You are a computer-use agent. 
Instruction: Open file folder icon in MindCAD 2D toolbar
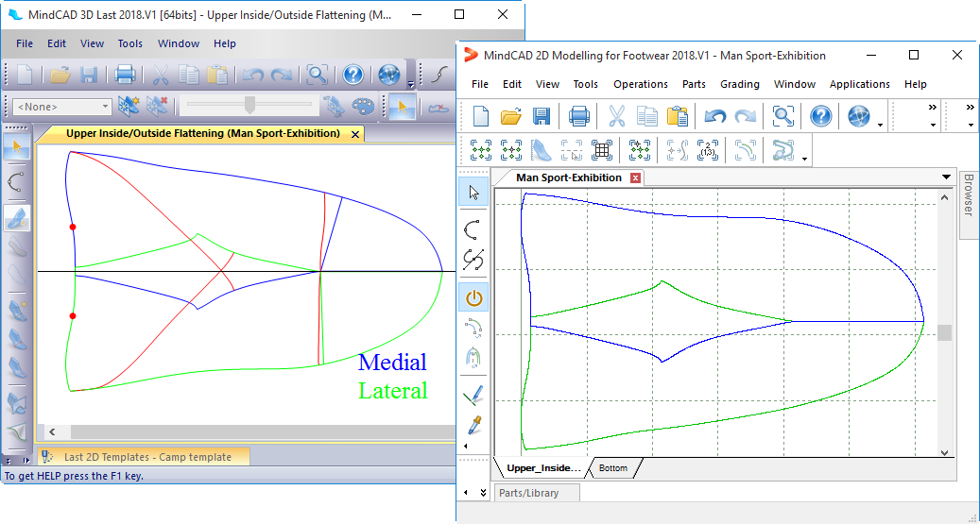(510, 116)
